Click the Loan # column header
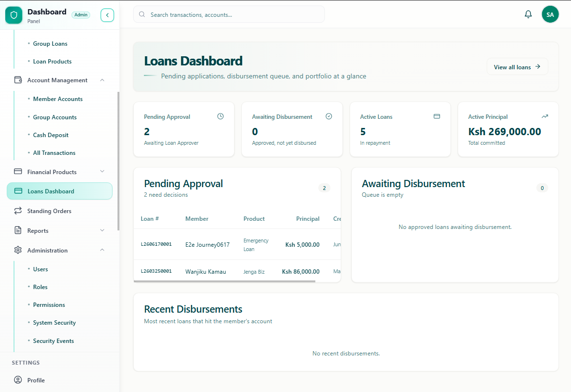This screenshot has height=392, width=571. (150, 218)
